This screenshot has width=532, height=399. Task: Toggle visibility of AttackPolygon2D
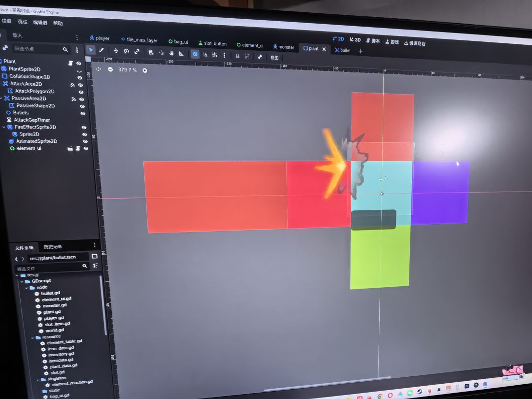click(x=81, y=92)
